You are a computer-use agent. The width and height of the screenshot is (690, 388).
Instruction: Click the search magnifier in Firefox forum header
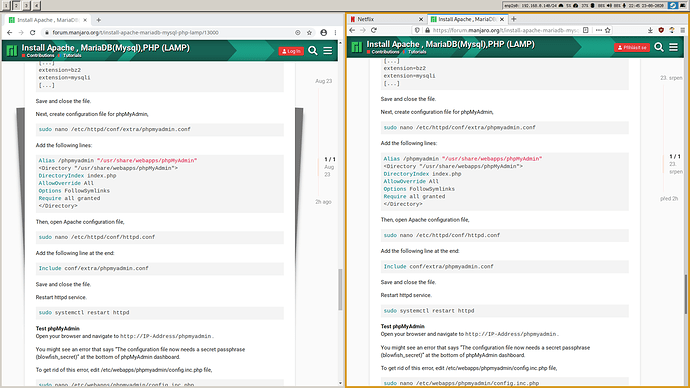coord(659,47)
